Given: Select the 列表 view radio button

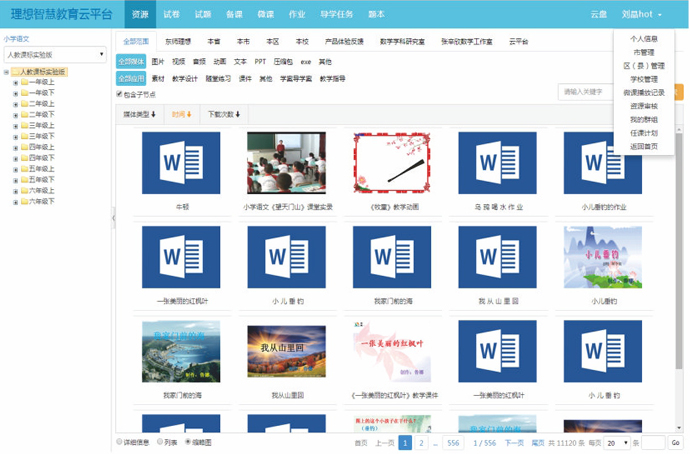Looking at the screenshot, I should 160,442.
